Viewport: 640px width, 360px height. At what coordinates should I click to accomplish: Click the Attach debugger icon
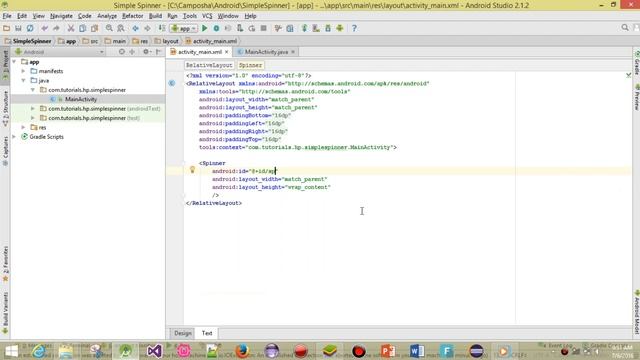[240, 28]
